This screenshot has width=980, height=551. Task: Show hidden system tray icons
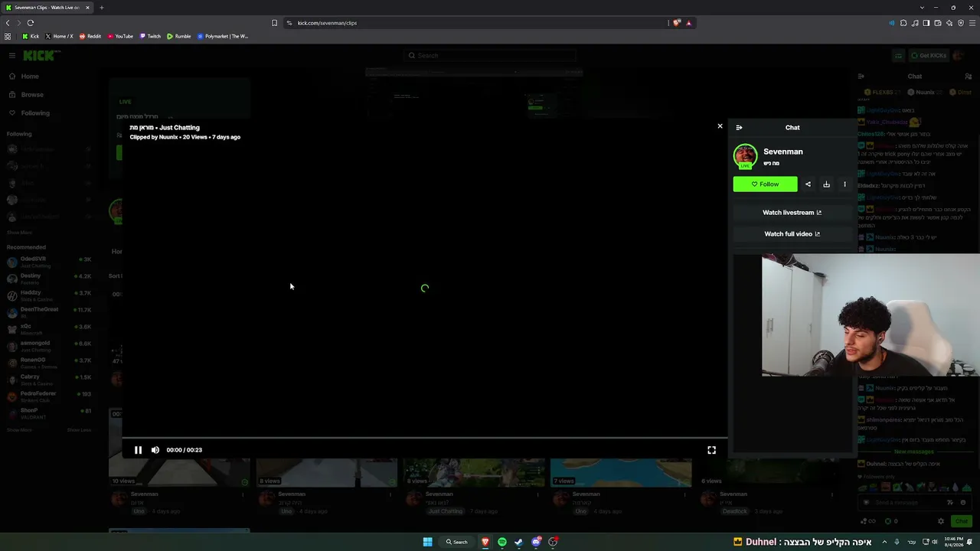[885, 542]
